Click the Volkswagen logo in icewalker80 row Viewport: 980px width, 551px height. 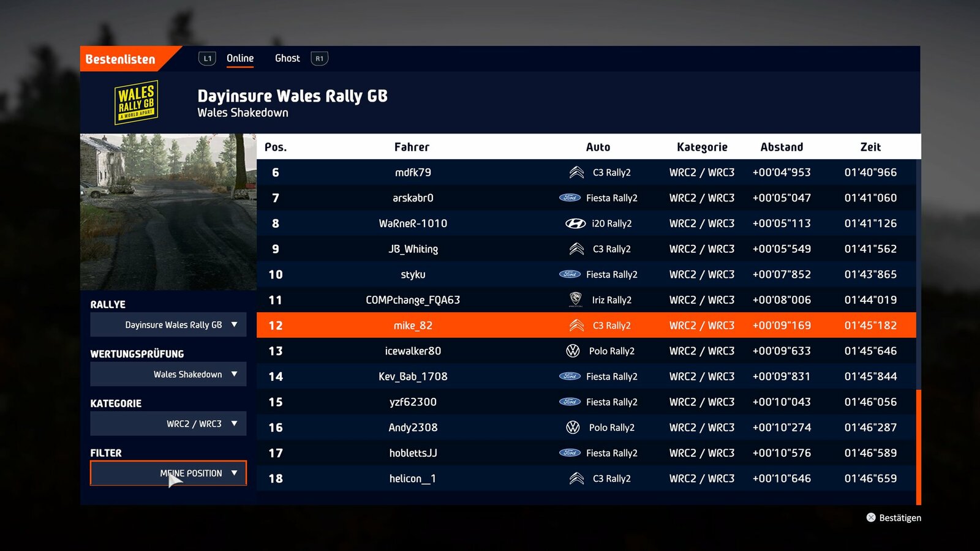573,351
